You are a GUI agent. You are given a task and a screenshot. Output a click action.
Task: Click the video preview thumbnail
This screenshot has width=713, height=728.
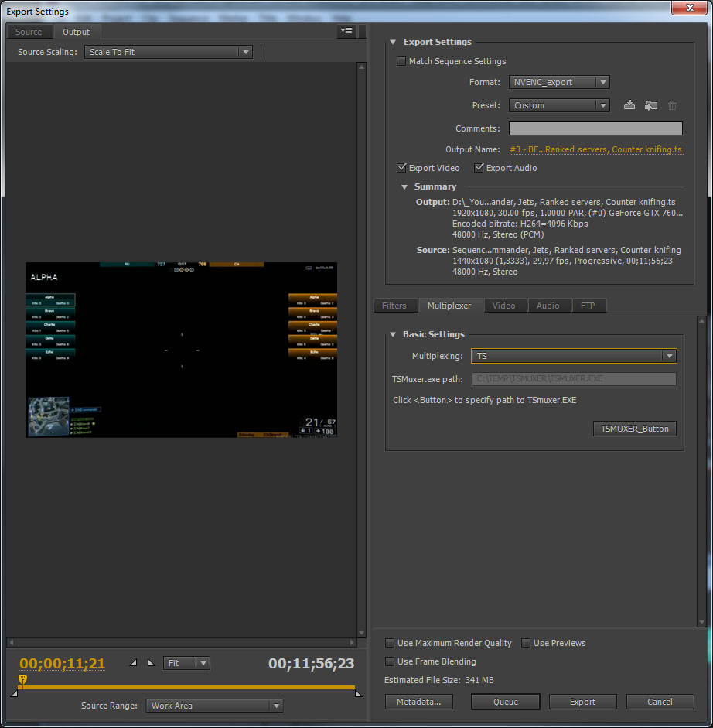[182, 350]
